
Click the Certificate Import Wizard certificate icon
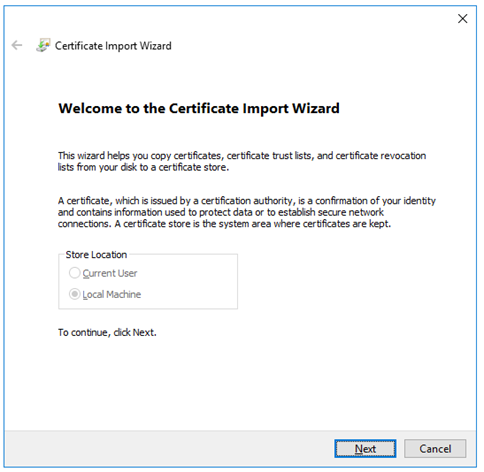click(x=43, y=45)
